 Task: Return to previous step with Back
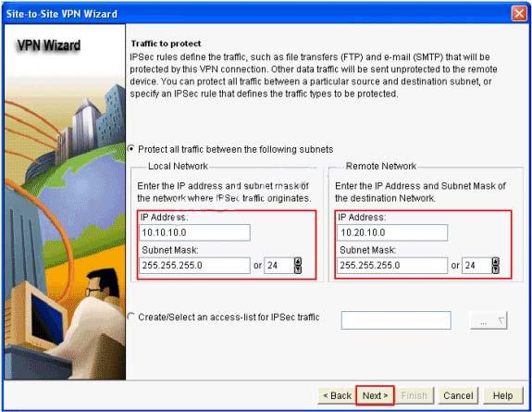pos(338,395)
